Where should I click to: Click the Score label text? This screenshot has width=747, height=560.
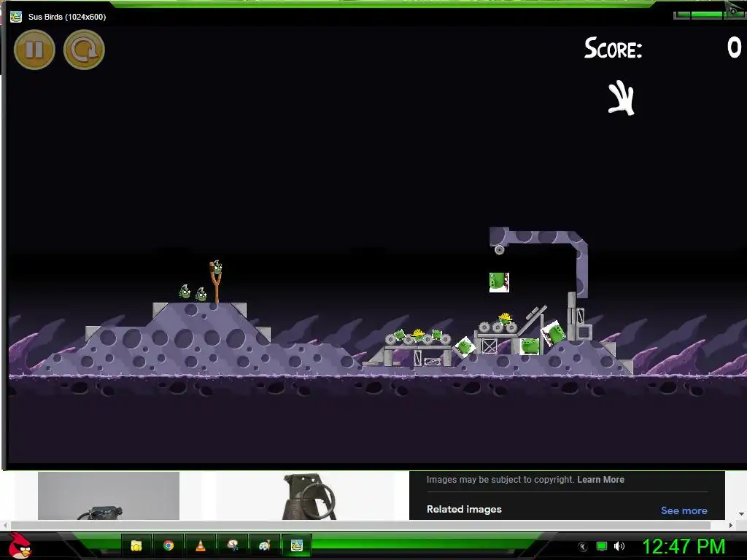(614, 48)
